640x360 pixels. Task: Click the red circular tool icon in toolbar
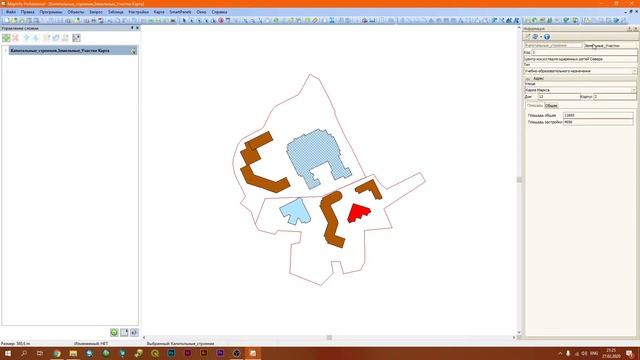(x=221, y=20)
